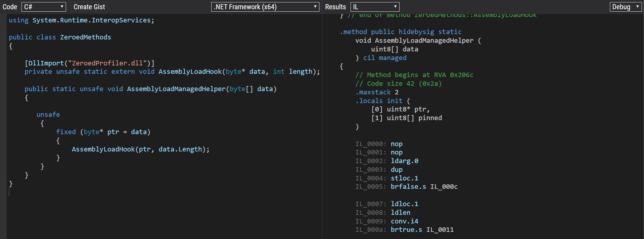Image resolution: width=644 pixels, height=239 pixels.
Task: Select the ldlen instruction at IL_0008
Action: tap(400, 213)
